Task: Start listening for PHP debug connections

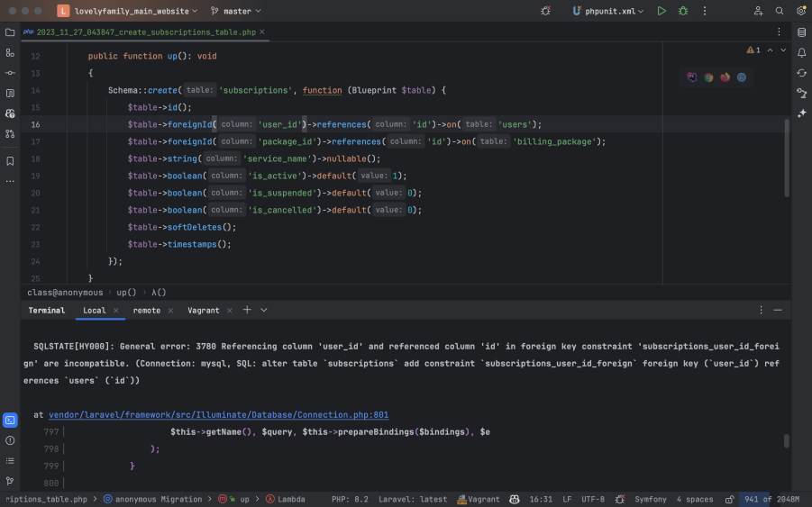Action: (546, 11)
